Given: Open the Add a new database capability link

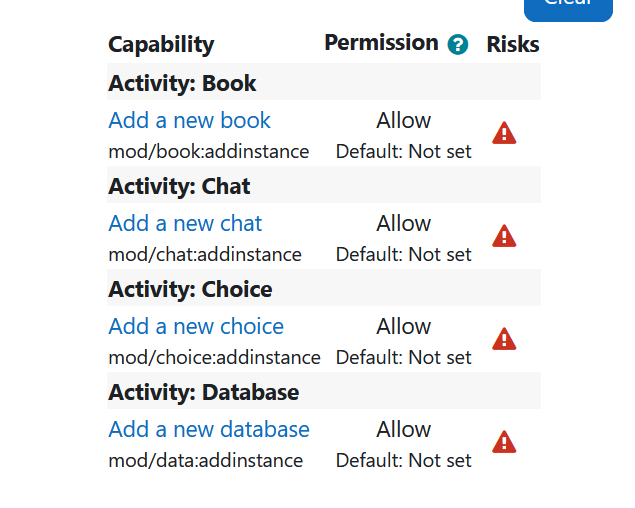Looking at the screenshot, I should (209, 429).
